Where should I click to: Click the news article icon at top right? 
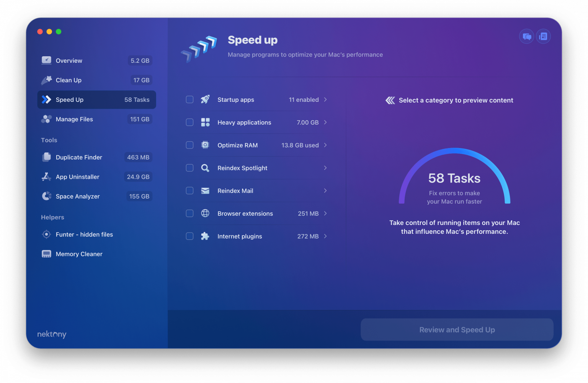543,36
